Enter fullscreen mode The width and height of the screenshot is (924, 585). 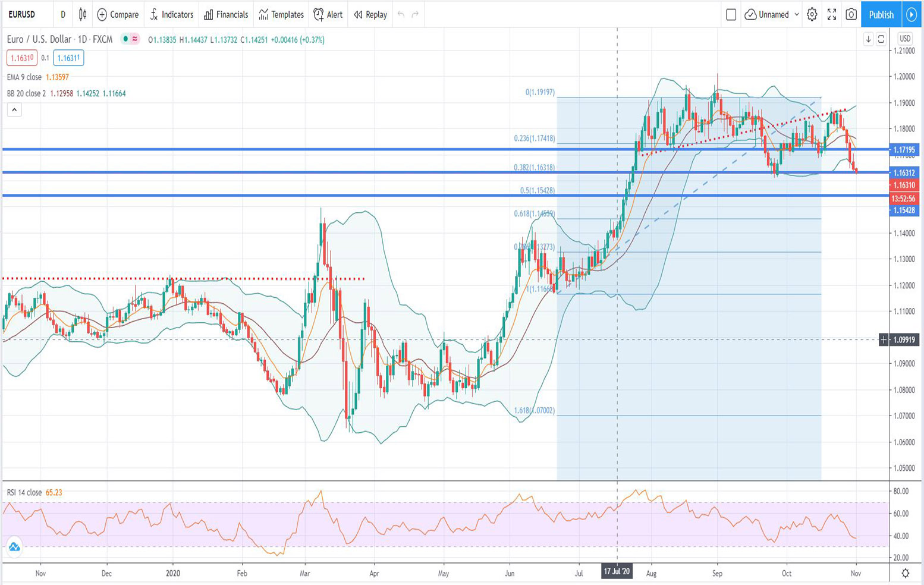[x=832, y=14]
